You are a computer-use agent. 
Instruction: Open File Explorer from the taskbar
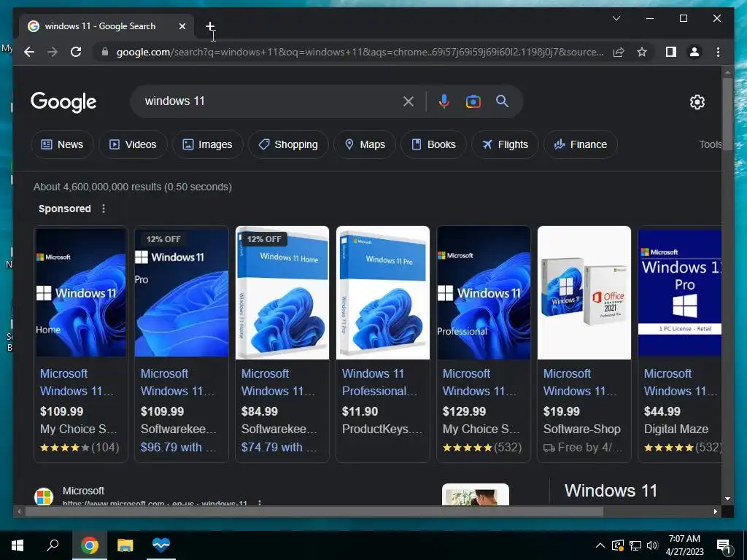click(125, 545)
